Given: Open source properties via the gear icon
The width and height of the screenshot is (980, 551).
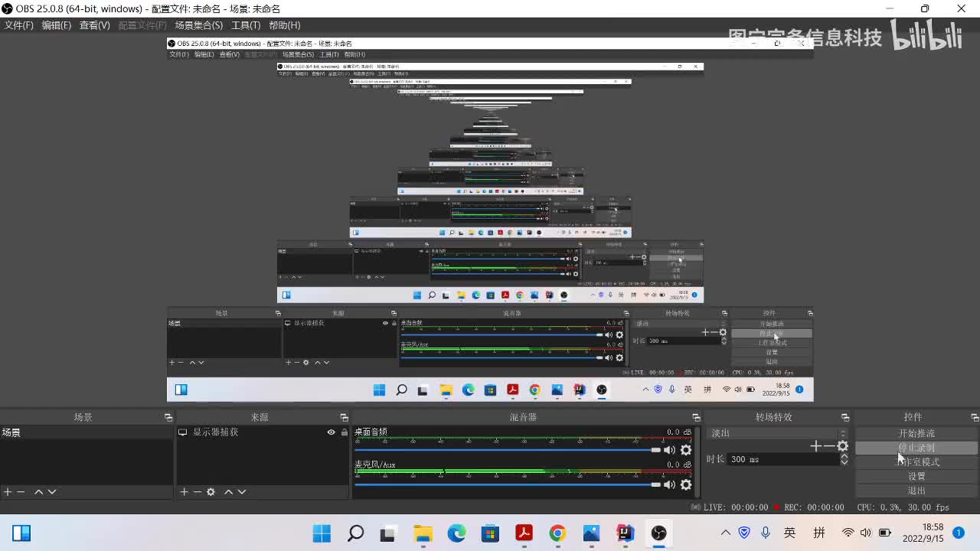Looking at the screenshot, I should pyautogui.click(x=211, y=492).
